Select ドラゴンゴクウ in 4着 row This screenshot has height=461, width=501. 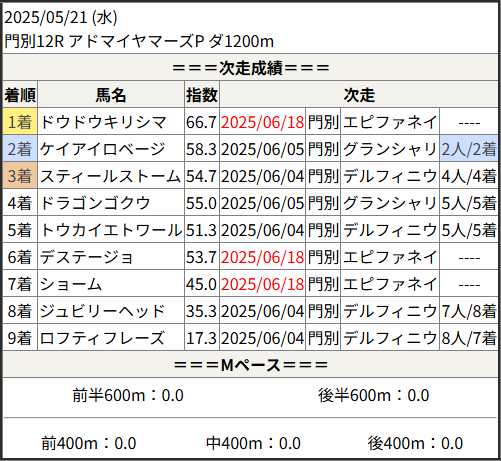(x=95, y=203)
